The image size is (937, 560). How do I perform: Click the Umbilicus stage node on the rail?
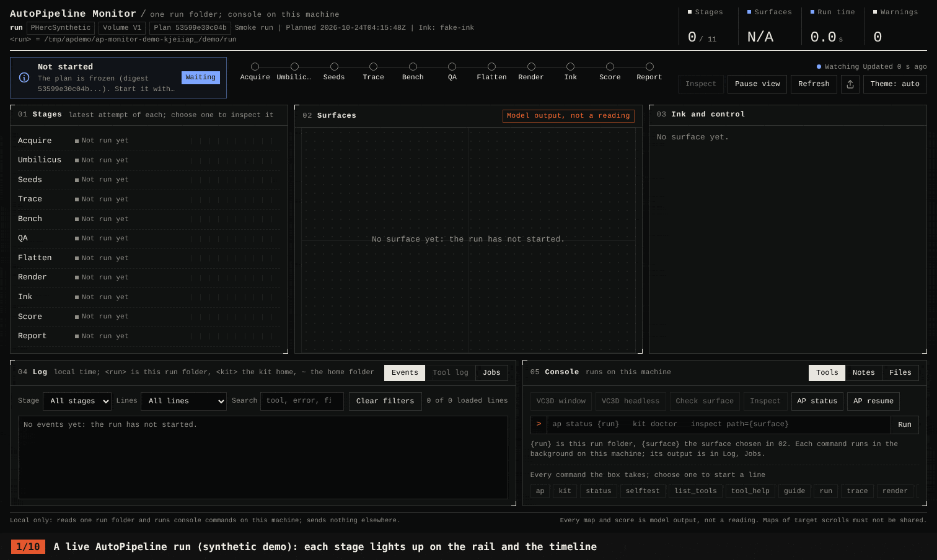click(294, 67)
